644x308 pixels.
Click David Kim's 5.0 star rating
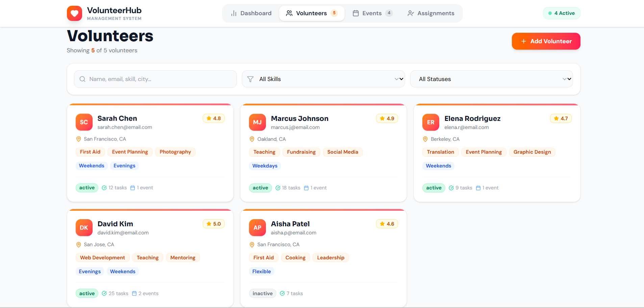[x=214, y=224]
